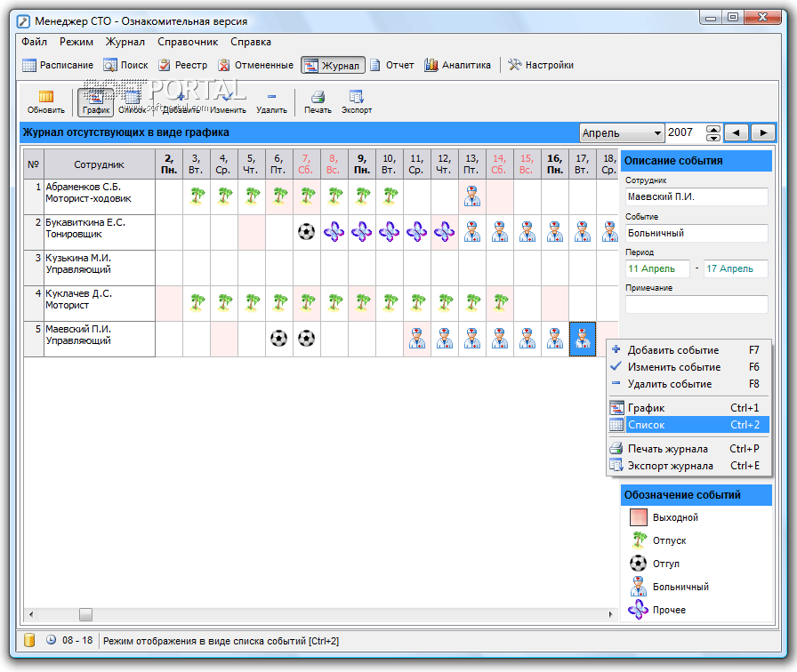The image size is (797, 672).
Task: Toggle the Журнал view button
Action: tap(331, 65)
